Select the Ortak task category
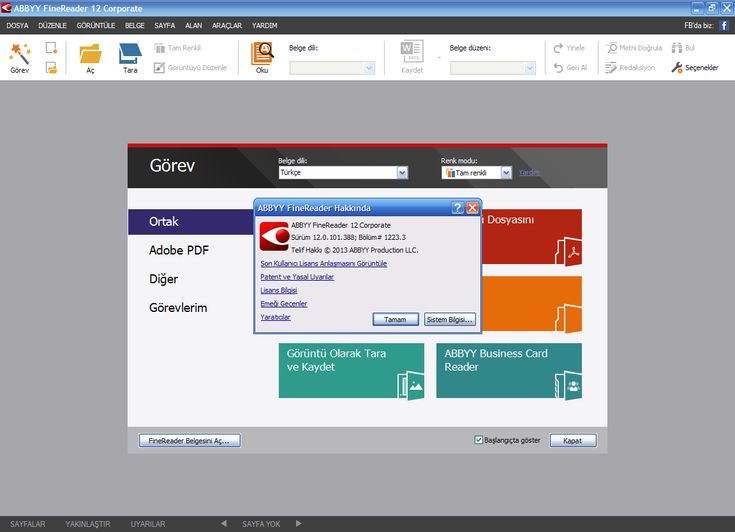 [191, 222]
